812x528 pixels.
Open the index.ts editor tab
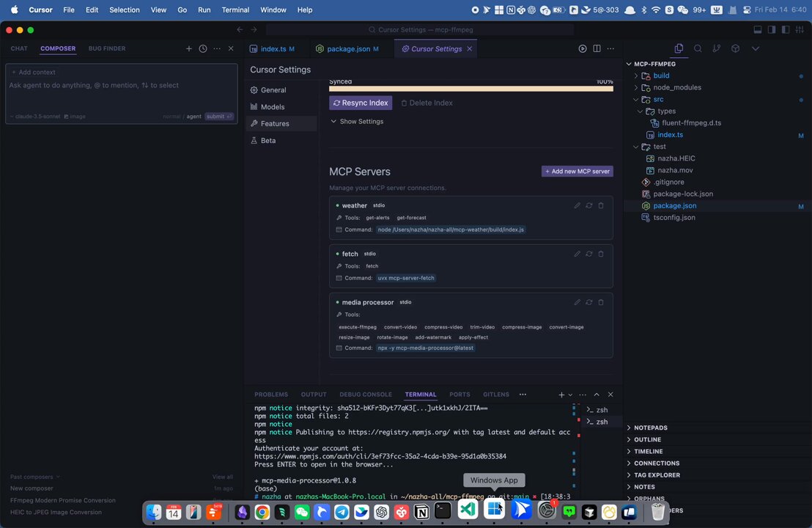pyautogui.click(x=273, y=48)
